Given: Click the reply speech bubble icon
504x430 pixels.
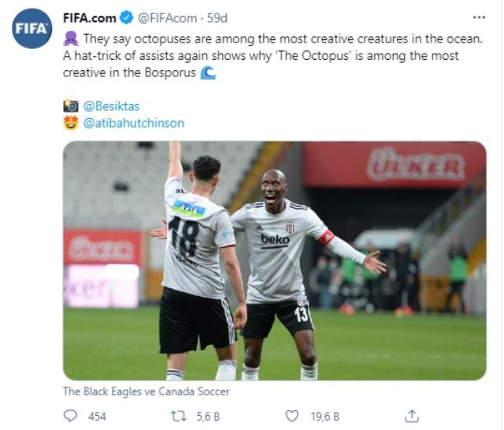Looking at the screenshot, I should tap(71, 415).
